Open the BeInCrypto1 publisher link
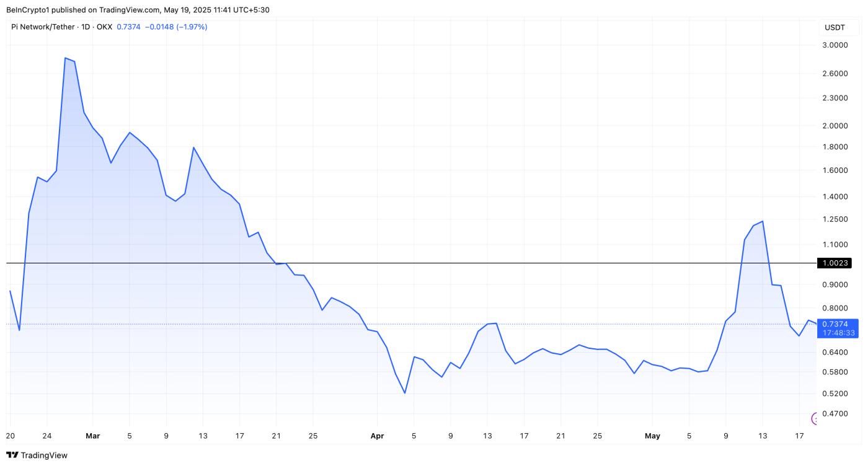 pyautogui.click(x=28, y=9)
